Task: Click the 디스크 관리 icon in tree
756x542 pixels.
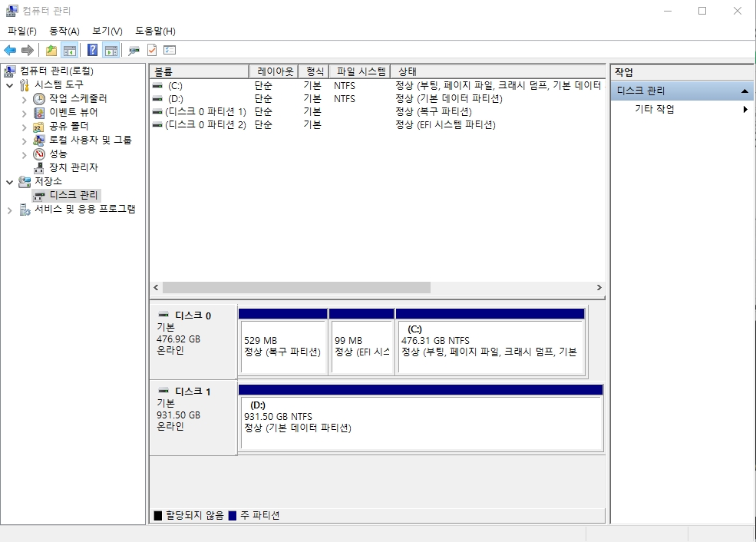Action: tap(39, 196)
